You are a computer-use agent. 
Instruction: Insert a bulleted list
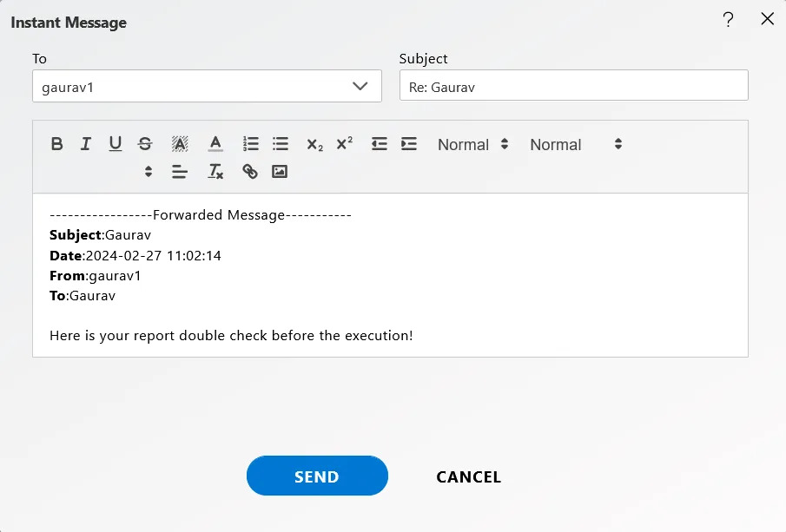coord(281,144)
